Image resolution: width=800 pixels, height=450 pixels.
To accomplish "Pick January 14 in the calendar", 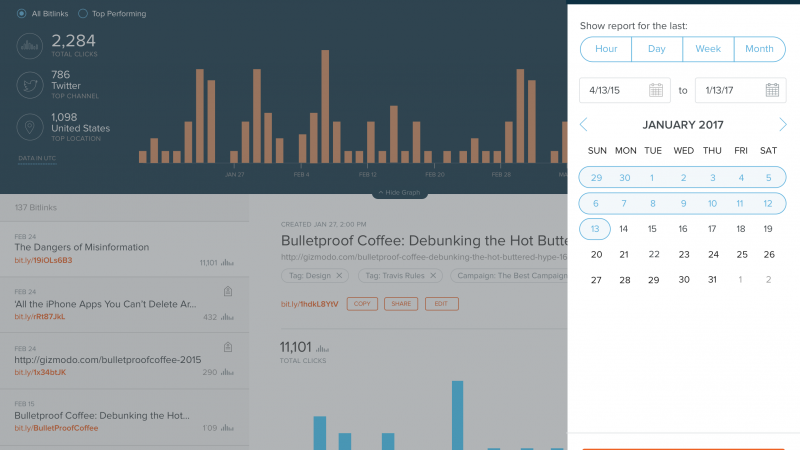I will pos(623,229).
